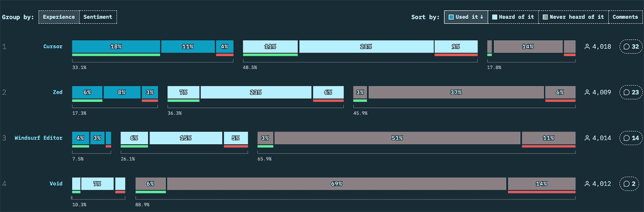This screenshot has width=644, height=212.
Task: Click Windsurf Editor's 7.5% total label
Action: tap(78, 159)
